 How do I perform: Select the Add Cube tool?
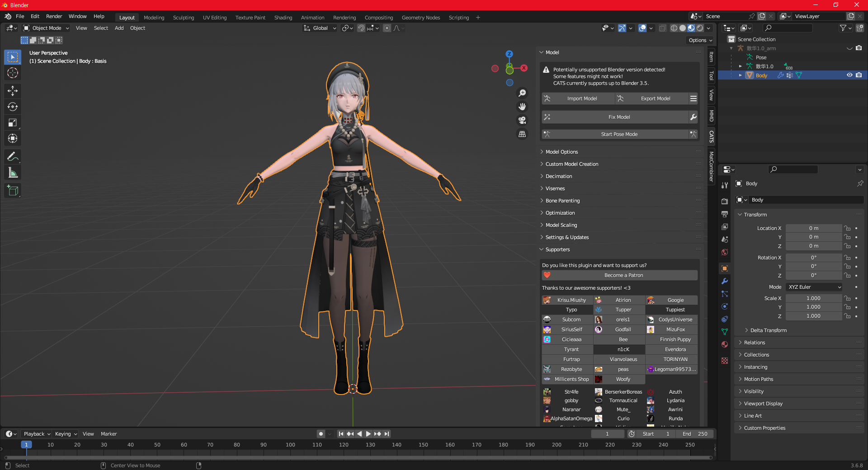pyautogui.click(x=13, y=190)
